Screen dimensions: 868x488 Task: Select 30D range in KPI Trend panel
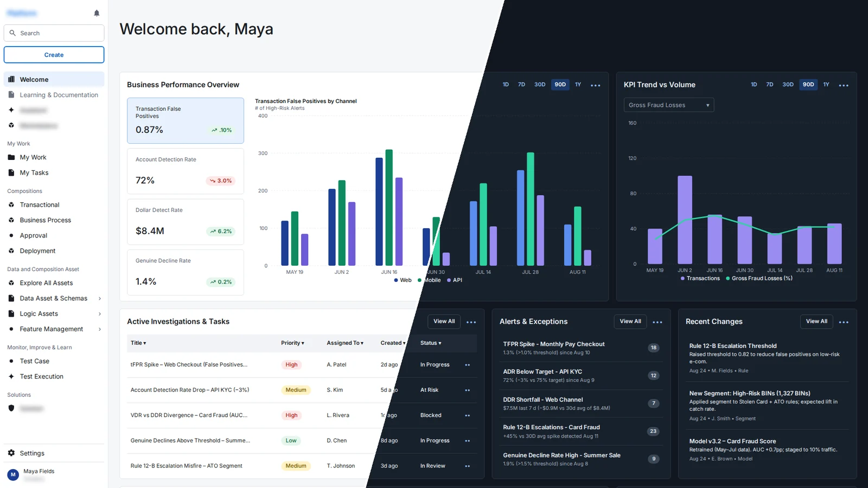tap(788, 85)
